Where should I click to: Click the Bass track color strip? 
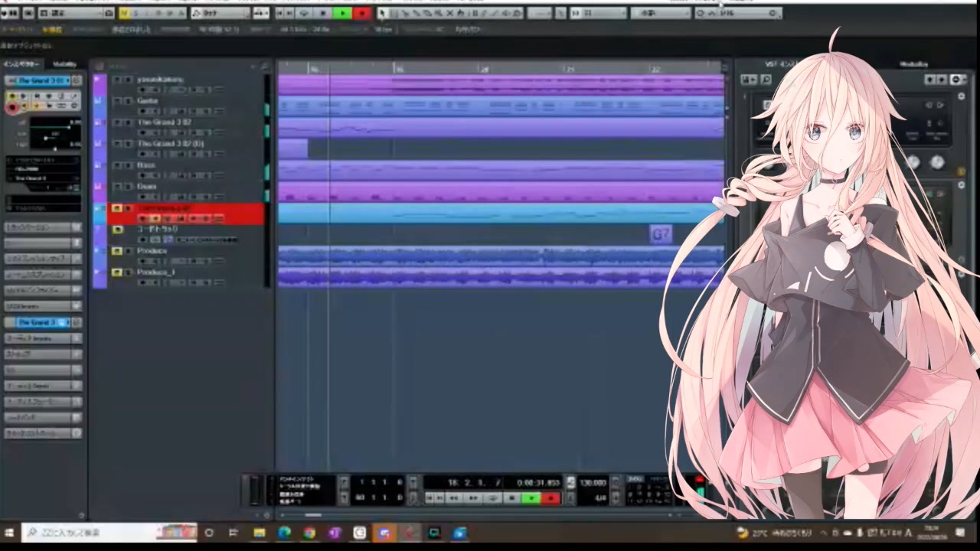100,170
